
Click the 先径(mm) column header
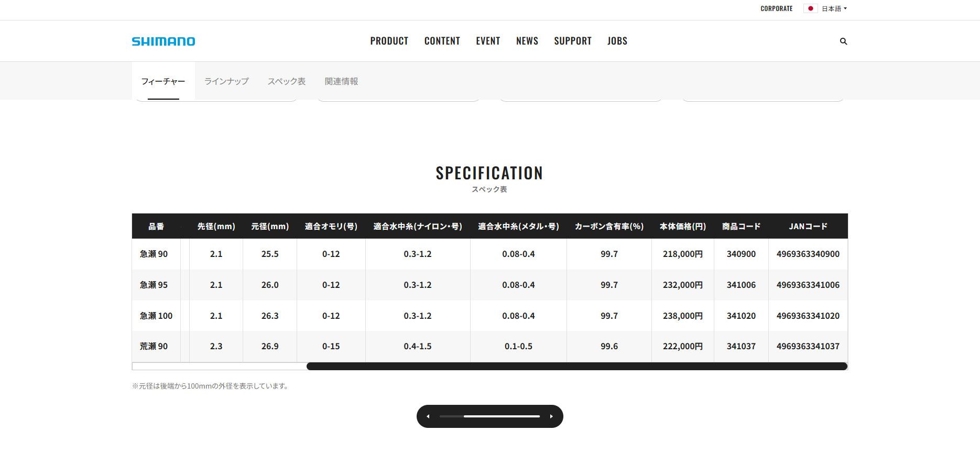[x=216, y=227]
